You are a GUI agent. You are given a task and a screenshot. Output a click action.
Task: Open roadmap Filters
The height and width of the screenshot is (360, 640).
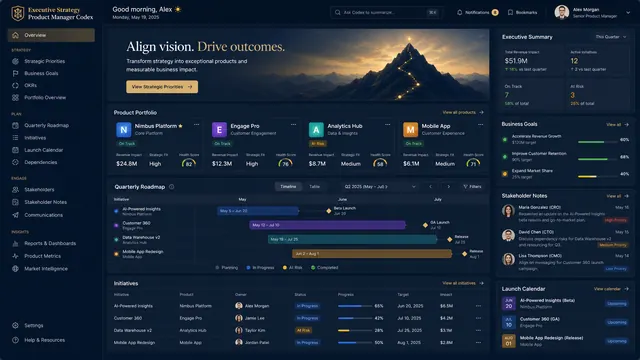(472, 187)
